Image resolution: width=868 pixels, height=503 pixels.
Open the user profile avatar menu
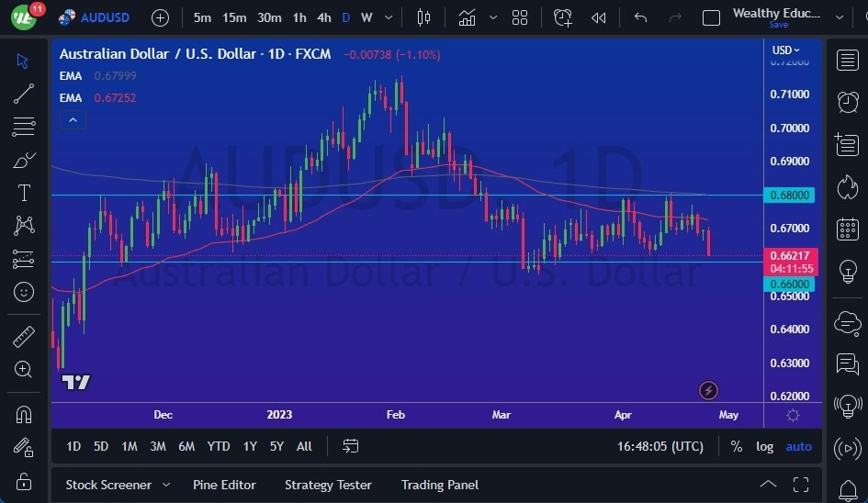[23, 17]
